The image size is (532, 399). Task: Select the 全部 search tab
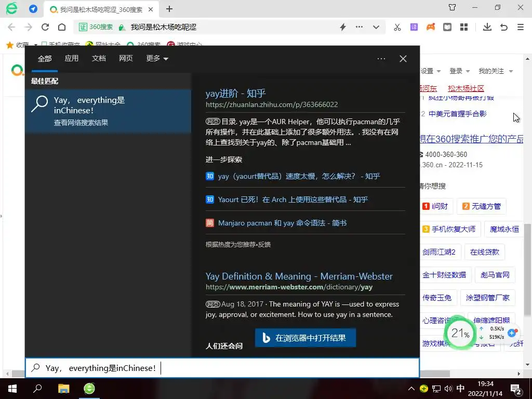[x=45, y=59]
